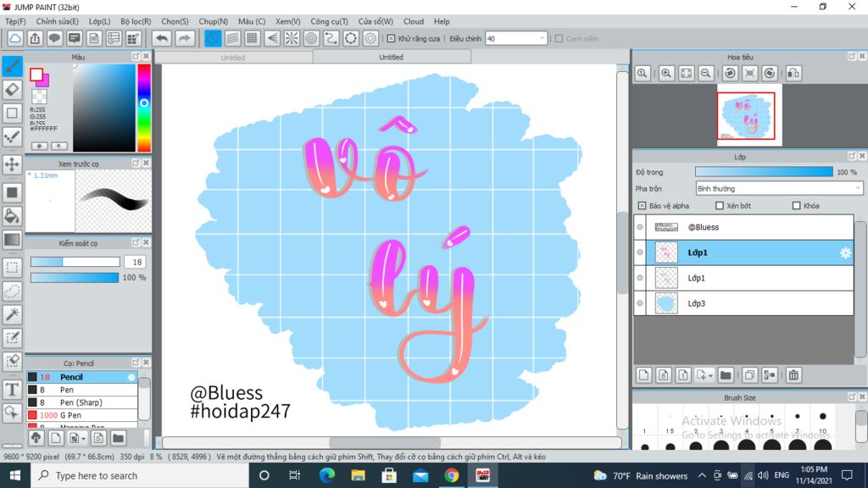Enable the crisscross grid snap guide
This screenshot has height=488, width=868.
coord(253,38)
